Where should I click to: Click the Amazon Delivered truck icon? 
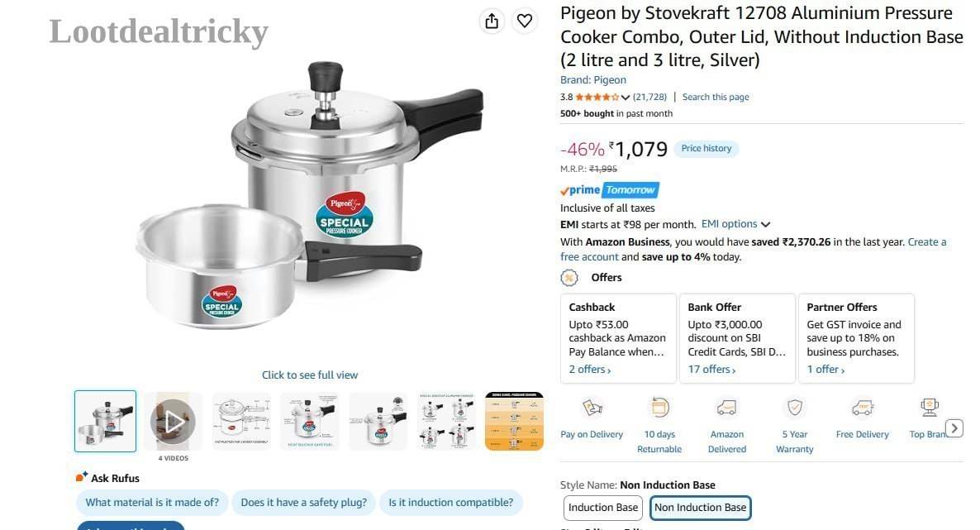(727, 408)
